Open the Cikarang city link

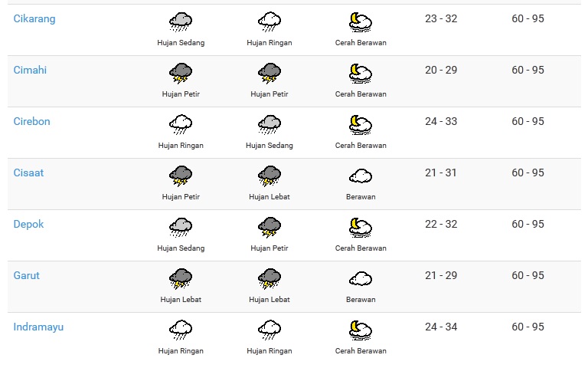click(34, 18)
